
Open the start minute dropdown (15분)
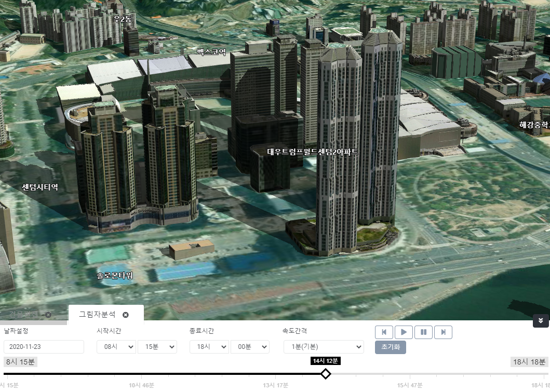(x=157, y=347)
